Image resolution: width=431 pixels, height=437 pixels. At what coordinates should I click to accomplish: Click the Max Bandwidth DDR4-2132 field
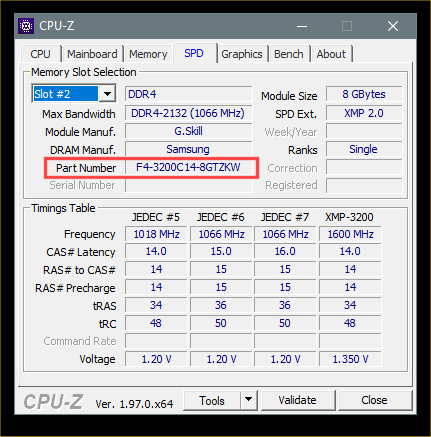(188, 113)
